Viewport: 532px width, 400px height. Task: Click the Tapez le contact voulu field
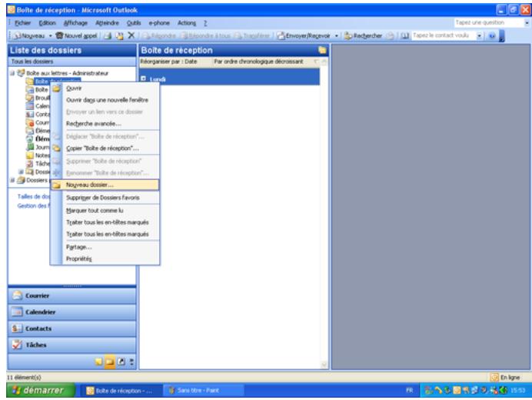coord(444,35)
